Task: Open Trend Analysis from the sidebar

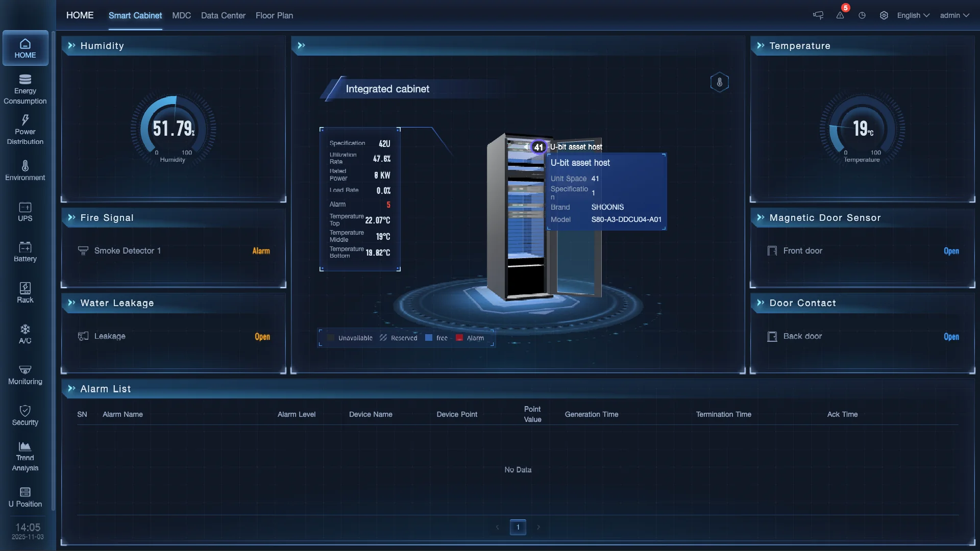Action: [25, 456]
